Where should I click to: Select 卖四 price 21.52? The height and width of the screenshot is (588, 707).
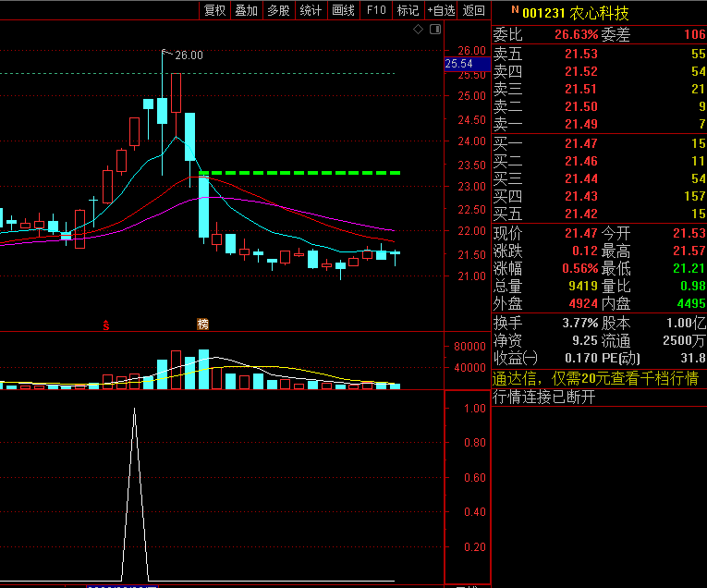(581, 72)
